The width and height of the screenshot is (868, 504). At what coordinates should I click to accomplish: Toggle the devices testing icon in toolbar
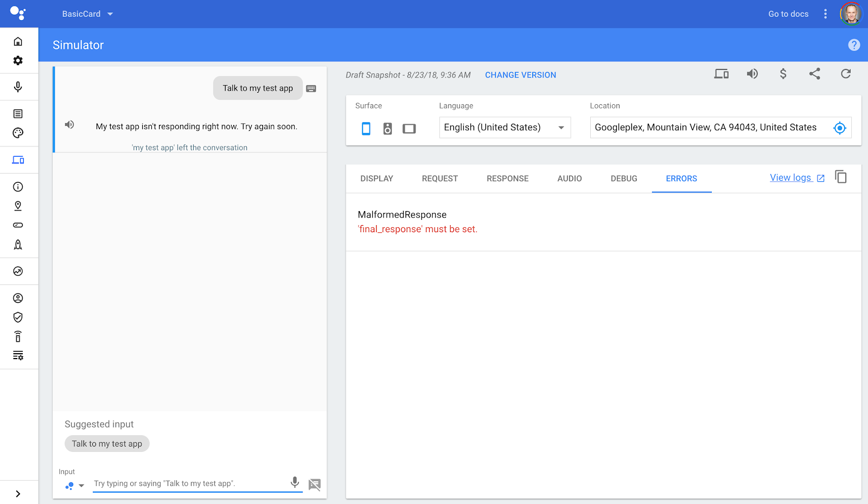click(x=722, y=74)
